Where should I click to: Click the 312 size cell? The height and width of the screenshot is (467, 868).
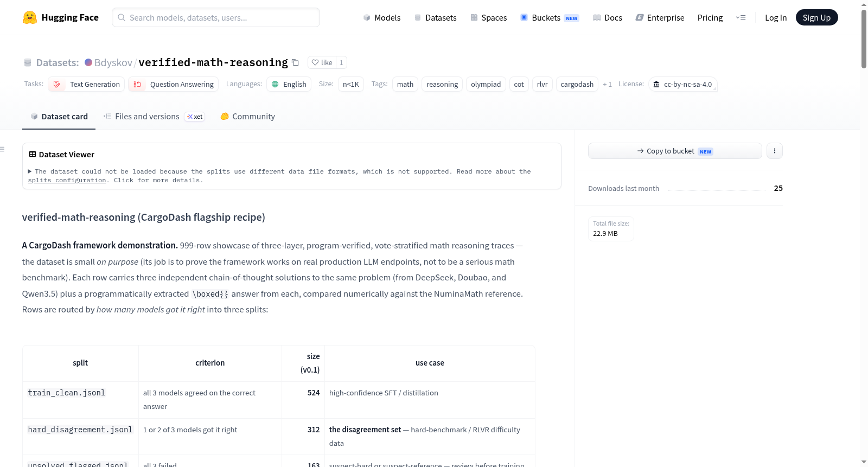pos(303,436)
